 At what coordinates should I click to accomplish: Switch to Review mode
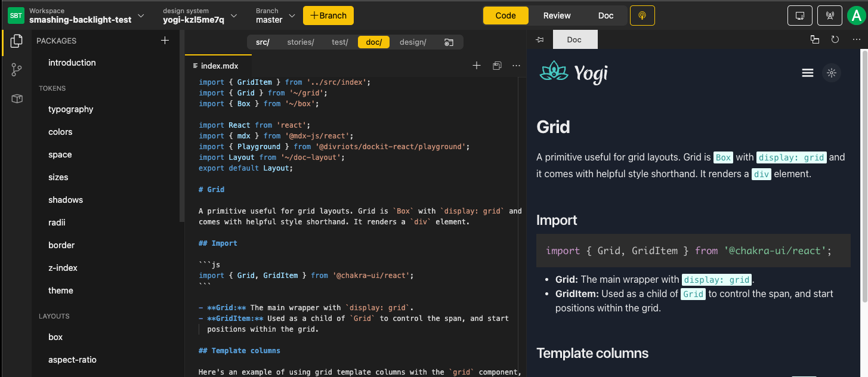[557, 16]
